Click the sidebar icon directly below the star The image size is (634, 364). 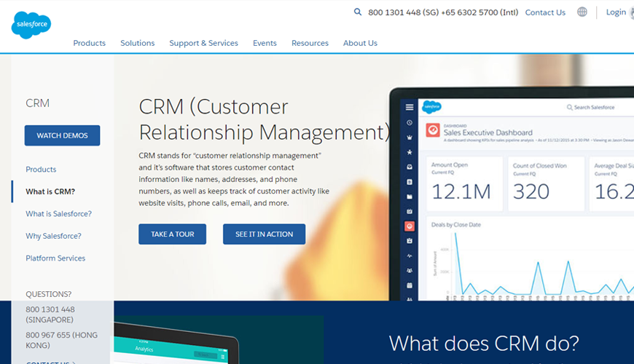pos(410,167)
